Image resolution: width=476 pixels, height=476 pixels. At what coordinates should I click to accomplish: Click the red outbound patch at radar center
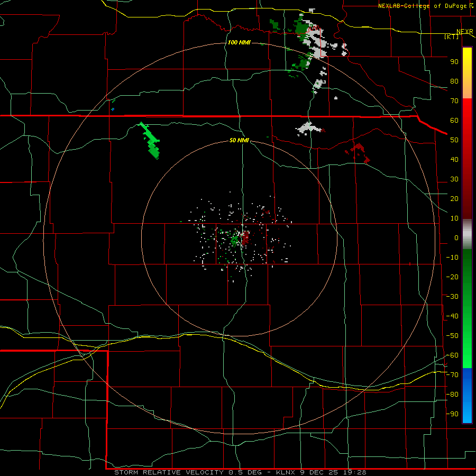(x=245, y=237)
